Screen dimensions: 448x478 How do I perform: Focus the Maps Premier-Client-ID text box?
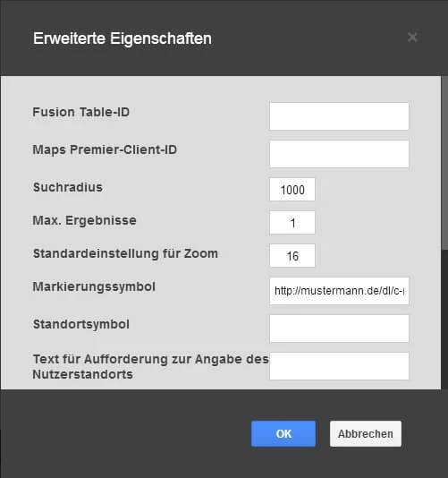pyautogui.click(x=339, y=154)
